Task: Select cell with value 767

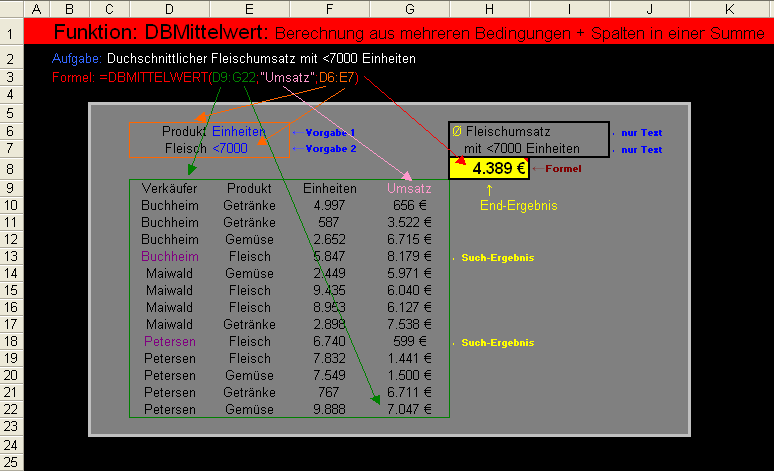Action: (x=329, y=392)
